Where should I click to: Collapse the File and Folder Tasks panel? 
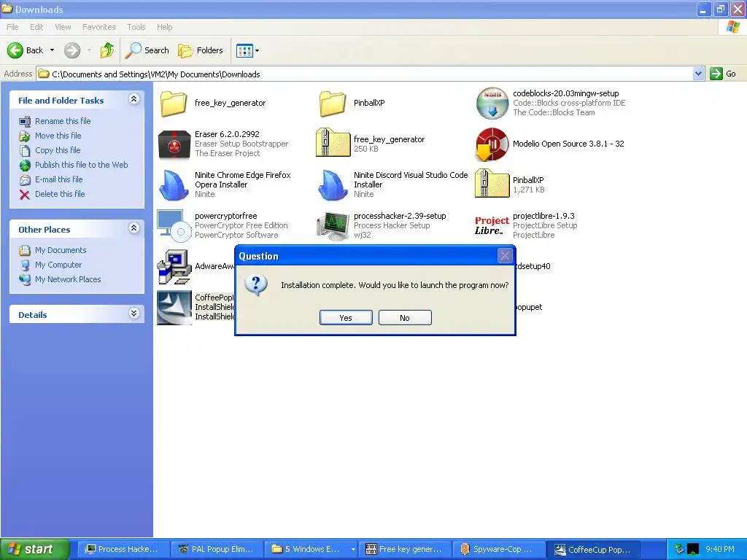click(x=134, y=99)
